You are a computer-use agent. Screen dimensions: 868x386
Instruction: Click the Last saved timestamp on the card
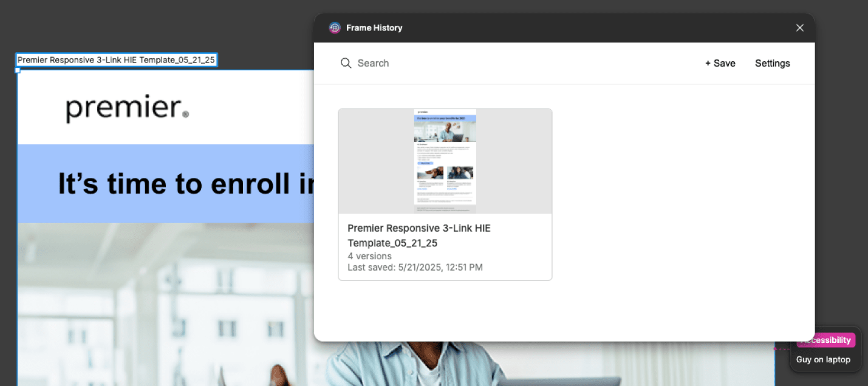tap(415, 267)
